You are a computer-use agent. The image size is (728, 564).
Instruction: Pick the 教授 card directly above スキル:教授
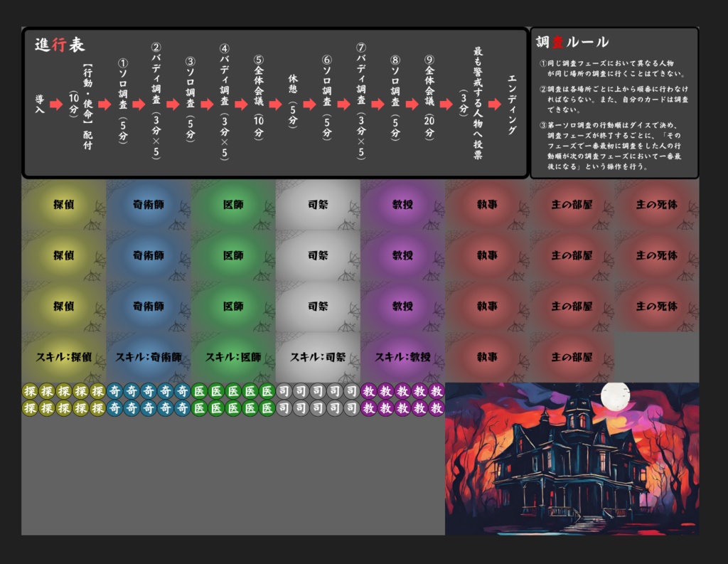[402, 307]
